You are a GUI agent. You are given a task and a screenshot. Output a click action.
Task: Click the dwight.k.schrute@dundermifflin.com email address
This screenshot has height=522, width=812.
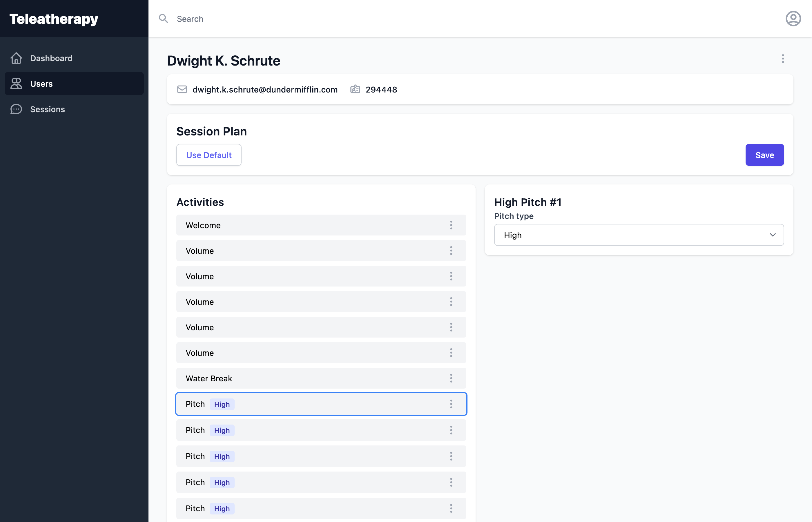click(265, 89)
